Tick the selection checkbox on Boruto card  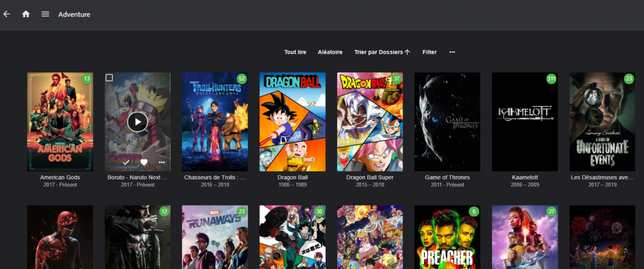coord(109,78)
